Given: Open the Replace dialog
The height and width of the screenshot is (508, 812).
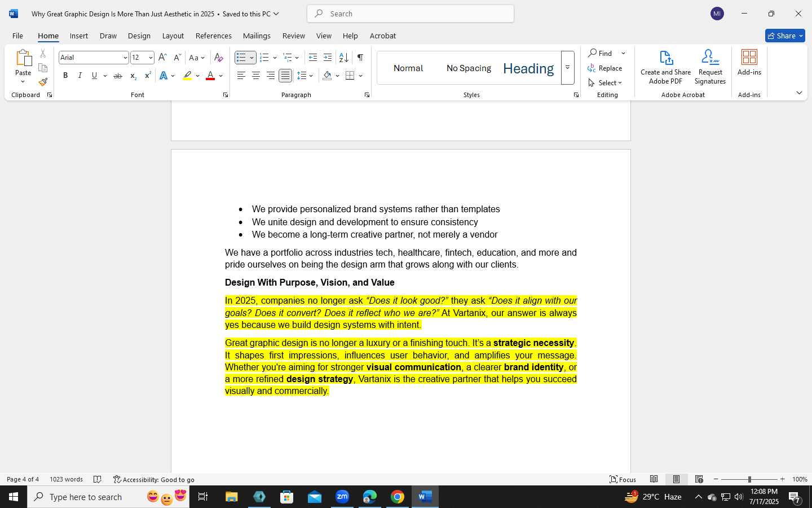Looking at the screenshot, I should (x=605, y=68).
